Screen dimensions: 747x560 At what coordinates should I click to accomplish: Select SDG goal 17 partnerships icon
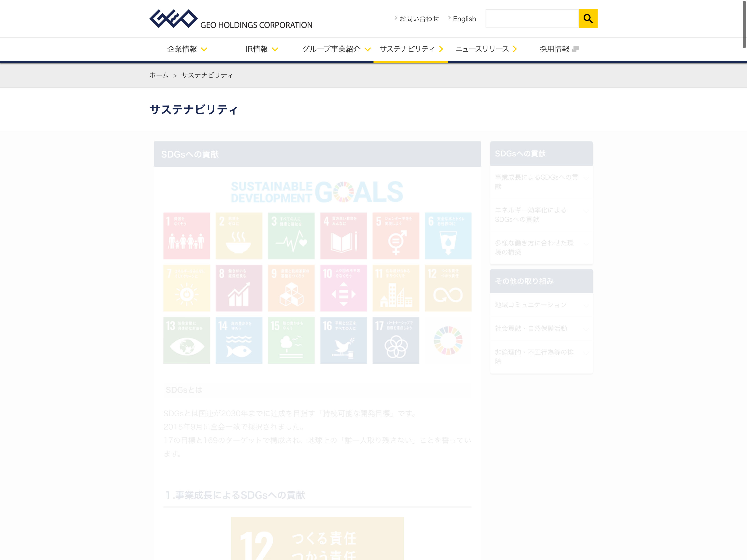tap(396, 340)
